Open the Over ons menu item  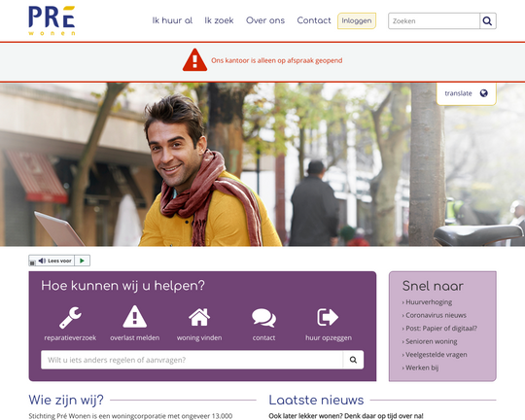(x=265, y=20)
